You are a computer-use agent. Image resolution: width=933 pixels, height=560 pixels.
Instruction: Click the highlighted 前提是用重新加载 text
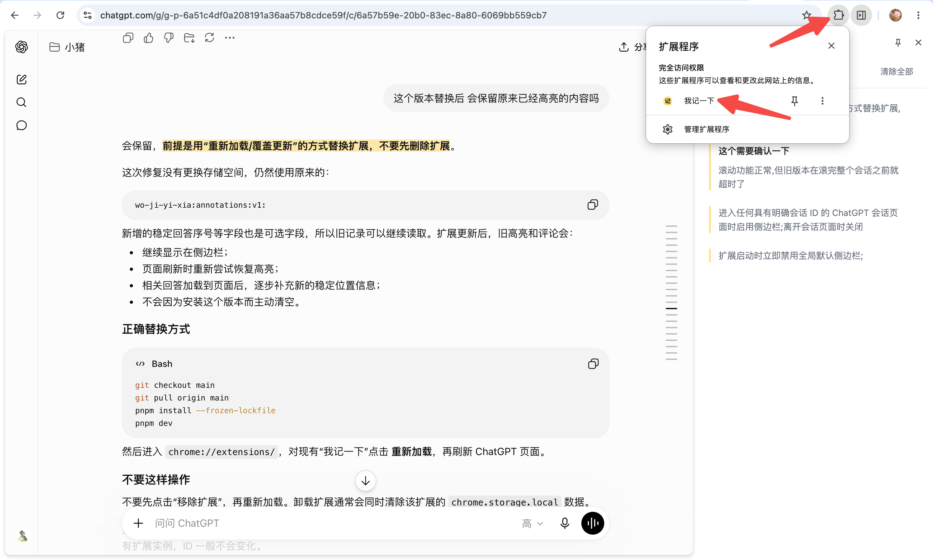306,146
